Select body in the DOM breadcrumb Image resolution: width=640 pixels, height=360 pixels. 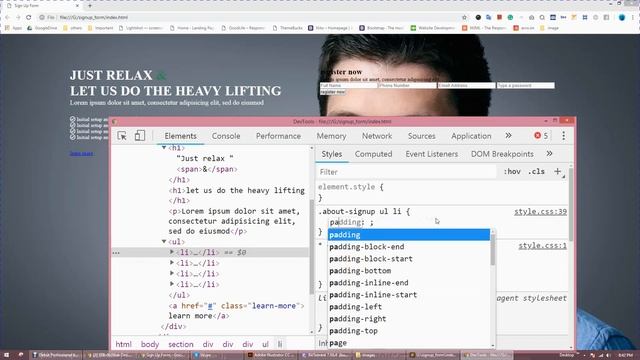(150, 344)
